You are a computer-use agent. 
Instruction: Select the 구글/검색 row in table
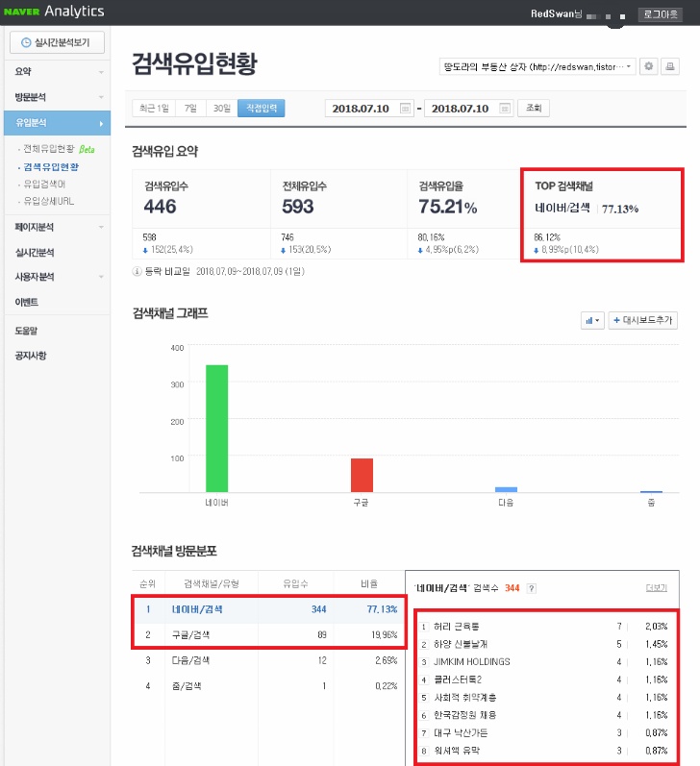[268, 635]
